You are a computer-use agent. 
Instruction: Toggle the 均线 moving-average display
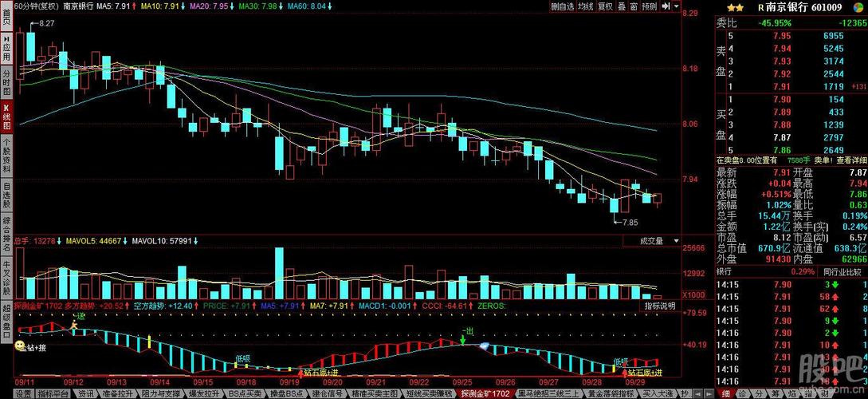(584, 6)
